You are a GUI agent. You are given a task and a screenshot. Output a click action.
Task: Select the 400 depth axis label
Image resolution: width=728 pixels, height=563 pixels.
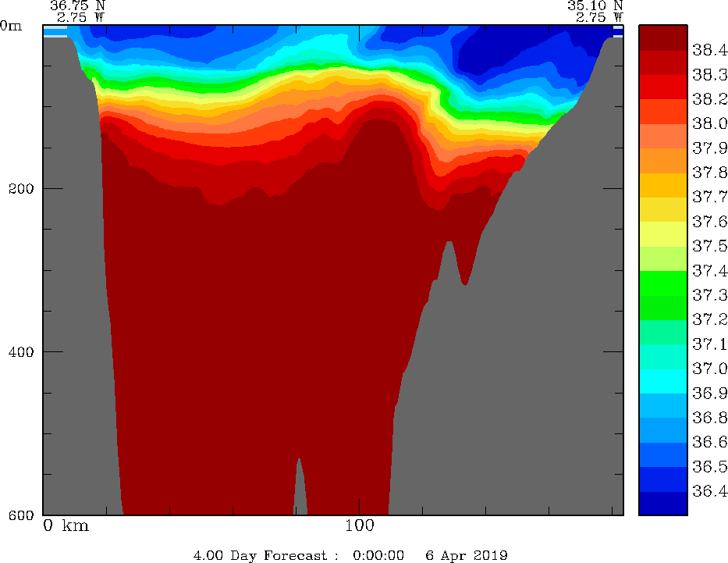click(21, 352)
